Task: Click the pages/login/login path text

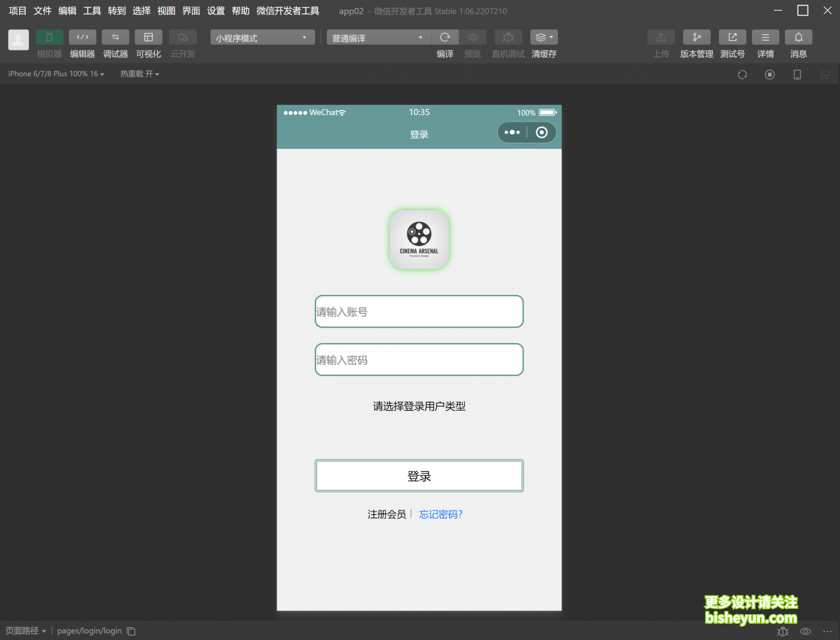Action: click(89, 630)
